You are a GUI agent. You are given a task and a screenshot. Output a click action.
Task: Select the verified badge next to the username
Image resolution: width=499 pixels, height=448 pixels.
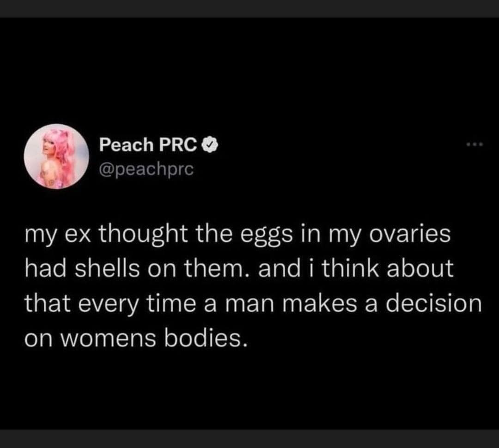pyautogui.click(x=210, y=145)
